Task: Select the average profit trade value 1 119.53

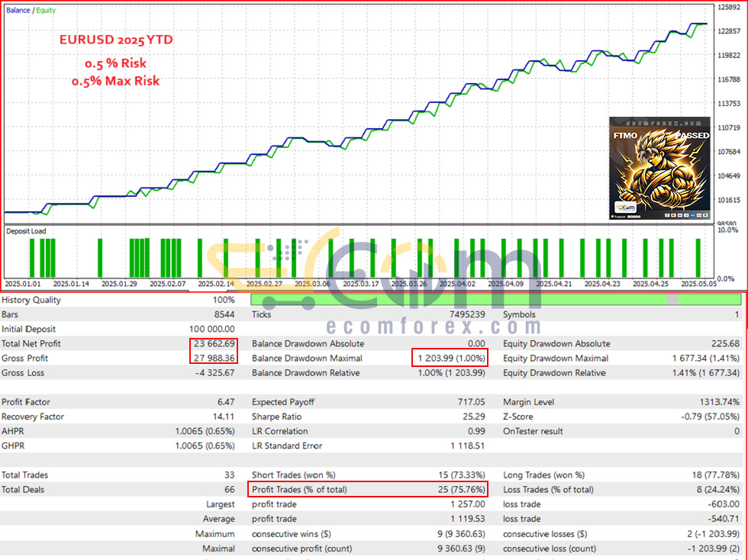Action: (x=467, y=519)
